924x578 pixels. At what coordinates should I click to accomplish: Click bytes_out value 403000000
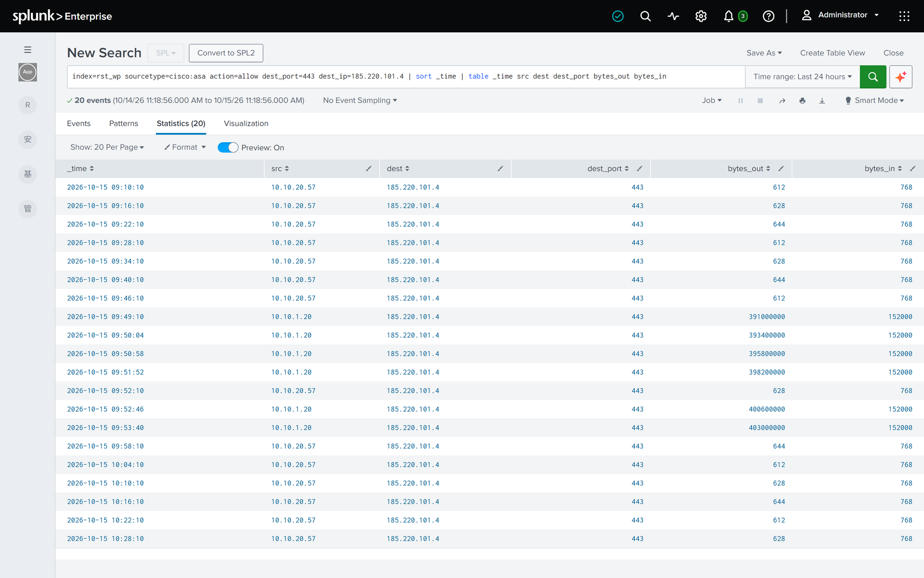(767, 428)
